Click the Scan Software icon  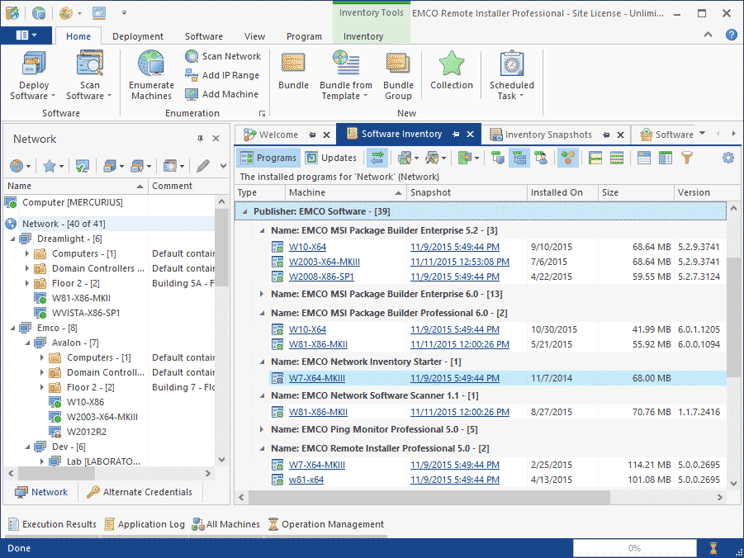coord(90,66)
